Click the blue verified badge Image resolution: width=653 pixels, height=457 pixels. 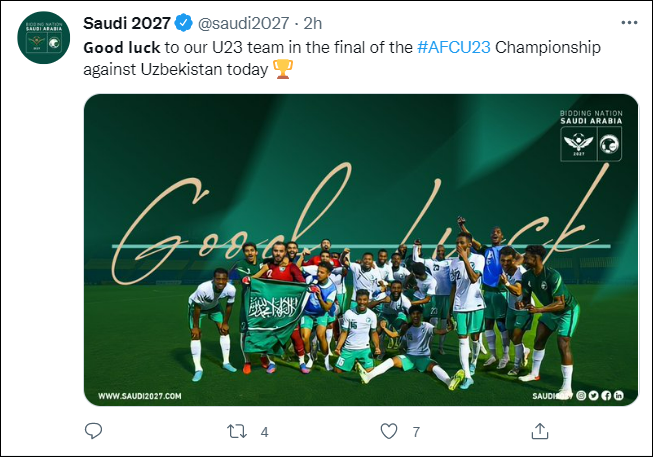pyautogui.click(x=183, y=23)
